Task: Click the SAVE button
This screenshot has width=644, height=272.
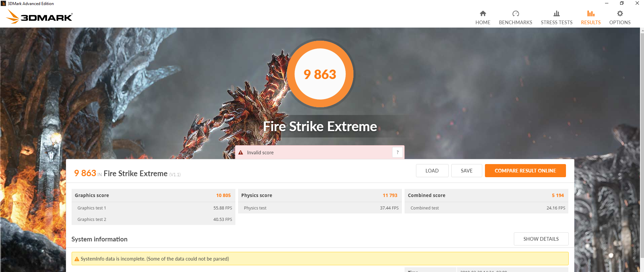Action: pos(467,170)
